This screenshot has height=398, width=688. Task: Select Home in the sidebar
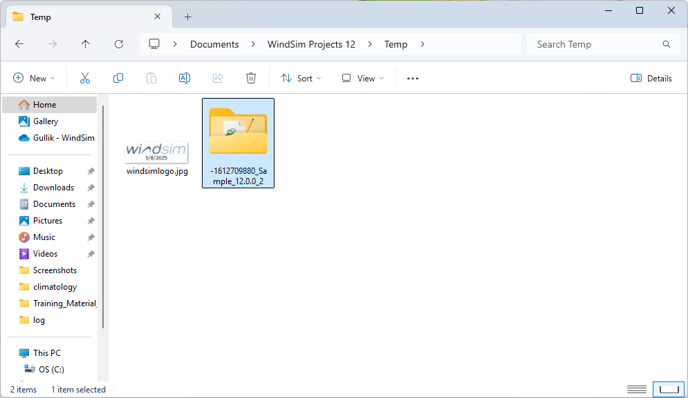(50, 105)
